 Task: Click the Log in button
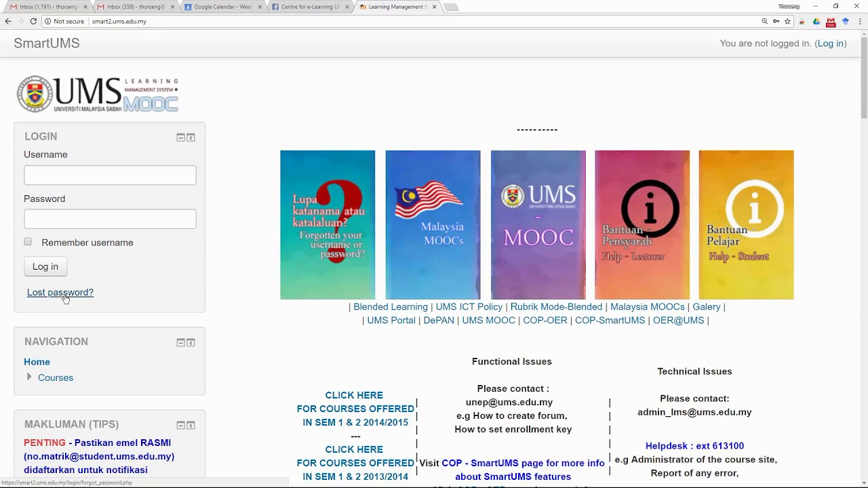click(x=45, y=266)
